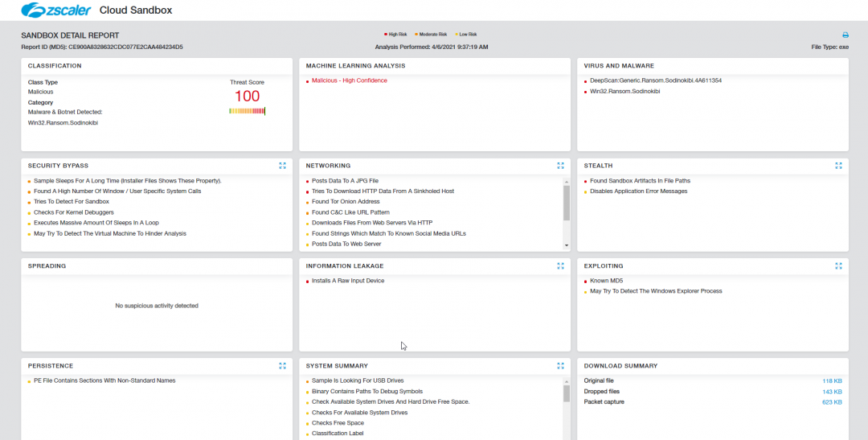Expand the Information Leakage panel
Screen dimensions: 868x440
pyautogui.click(x=560, y=265)
